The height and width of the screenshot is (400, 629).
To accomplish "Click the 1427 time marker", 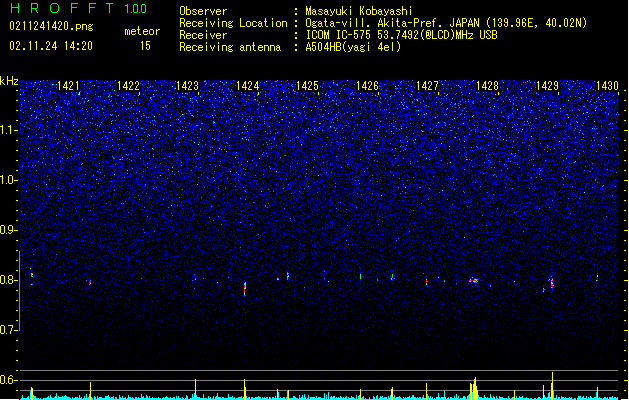I will pyautogui.click(x=428, y=86).
